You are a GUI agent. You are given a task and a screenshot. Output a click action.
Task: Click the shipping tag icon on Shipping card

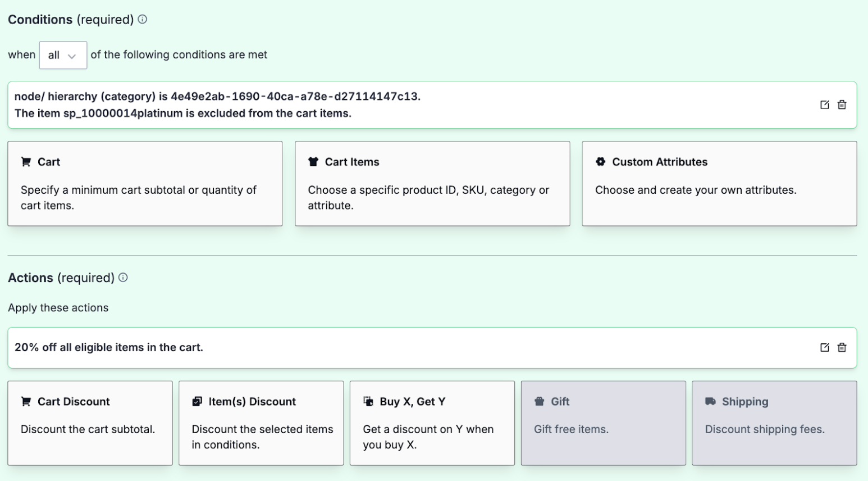709,401
